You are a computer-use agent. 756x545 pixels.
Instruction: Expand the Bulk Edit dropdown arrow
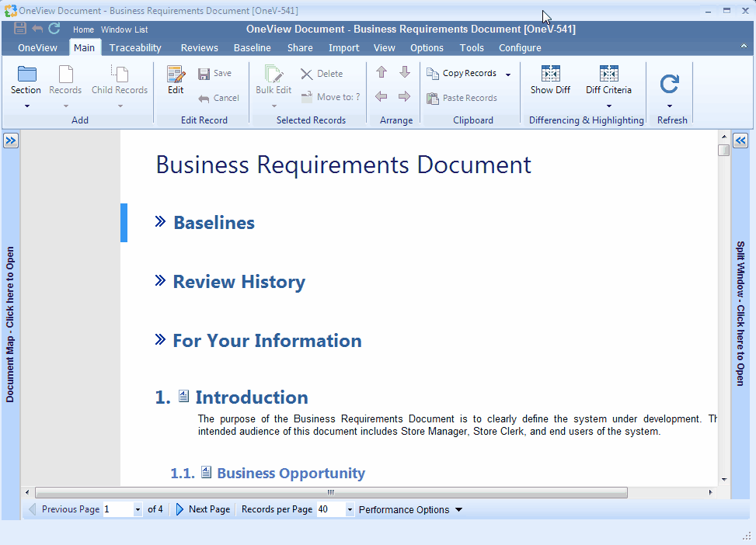pos(273,106)
